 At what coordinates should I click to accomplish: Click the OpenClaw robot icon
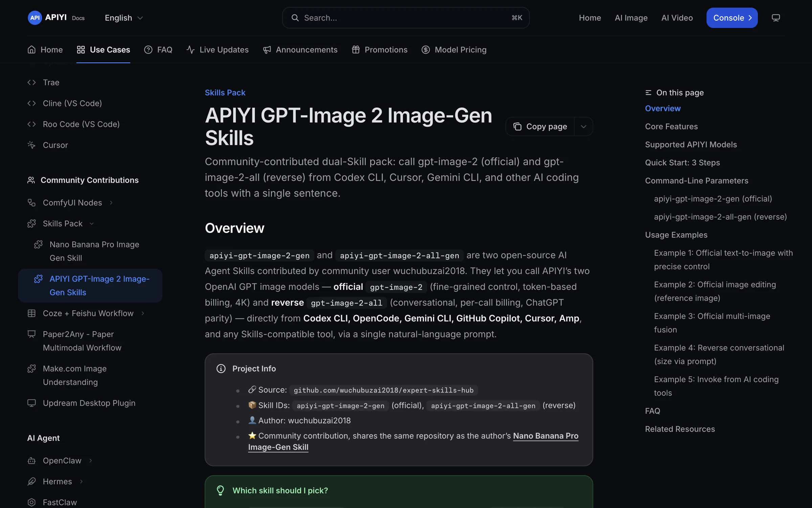[31, 461]
